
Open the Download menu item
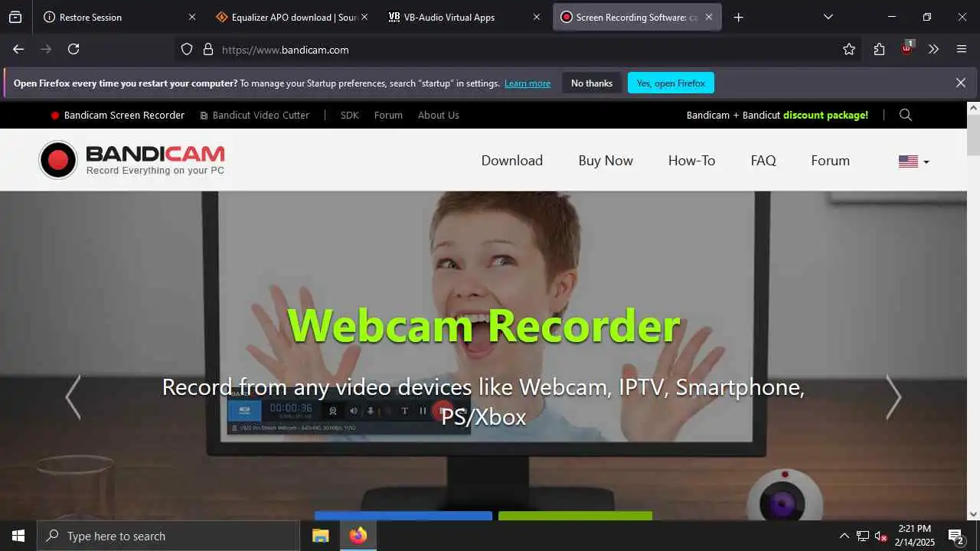[512, 161]
